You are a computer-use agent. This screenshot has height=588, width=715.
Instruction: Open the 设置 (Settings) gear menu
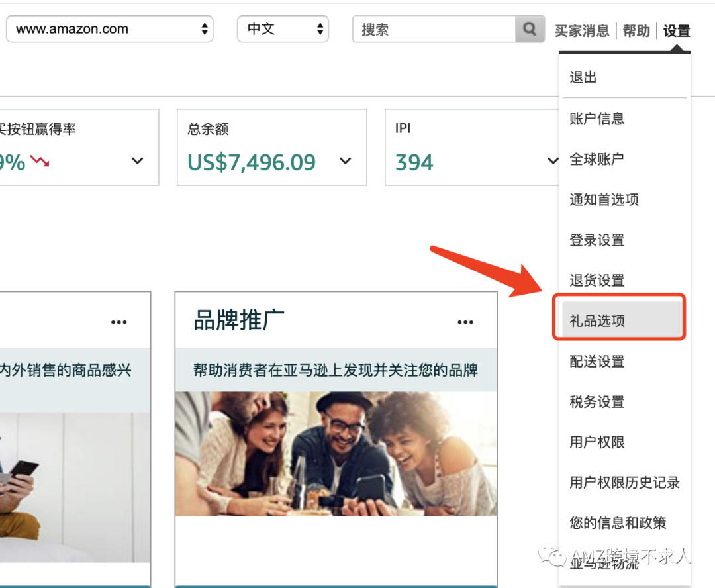pyautogui.click(x=676, y=31)
